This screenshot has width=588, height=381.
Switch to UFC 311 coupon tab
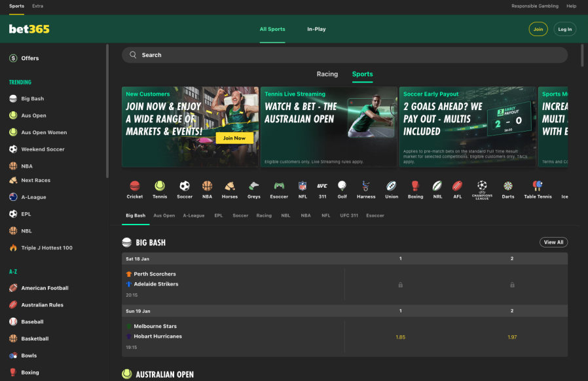pyautogui.click(x=349, y=215)
